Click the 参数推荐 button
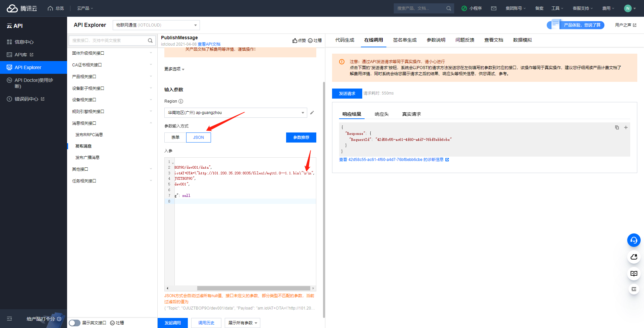Screen dimensions: 644x328 tap(301, 138)
